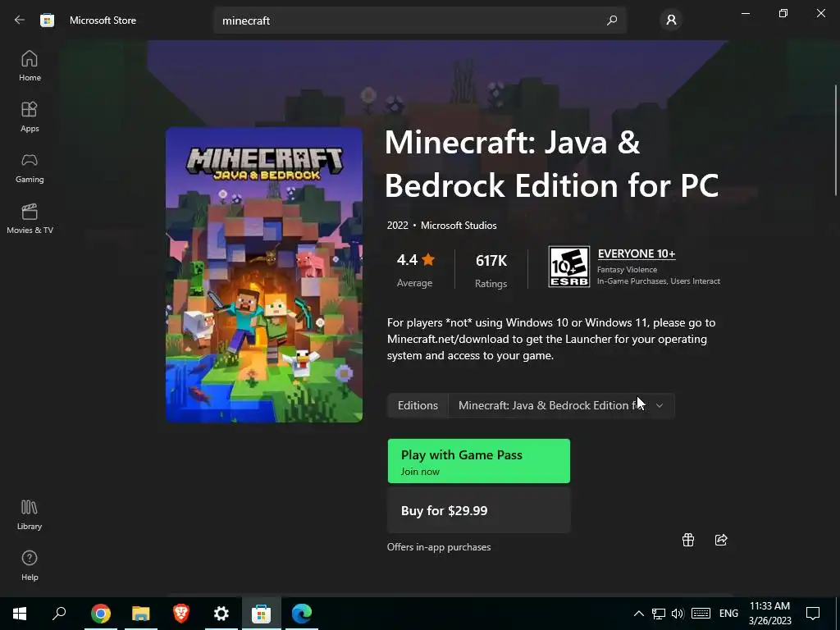Click the Microsoft Store logo icon
The height and width of the screenshot is (630, 840).
47,21
